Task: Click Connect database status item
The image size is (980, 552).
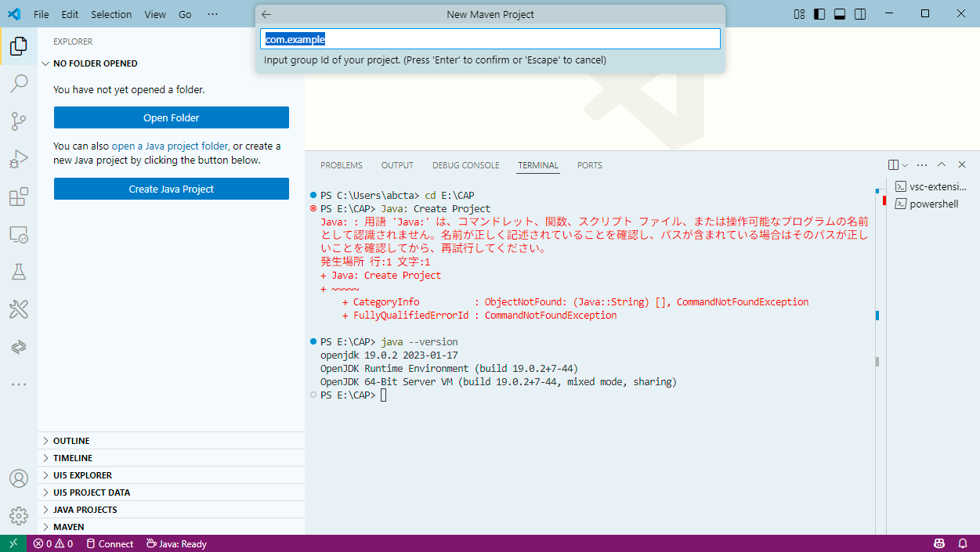Action: pos(110,543)
